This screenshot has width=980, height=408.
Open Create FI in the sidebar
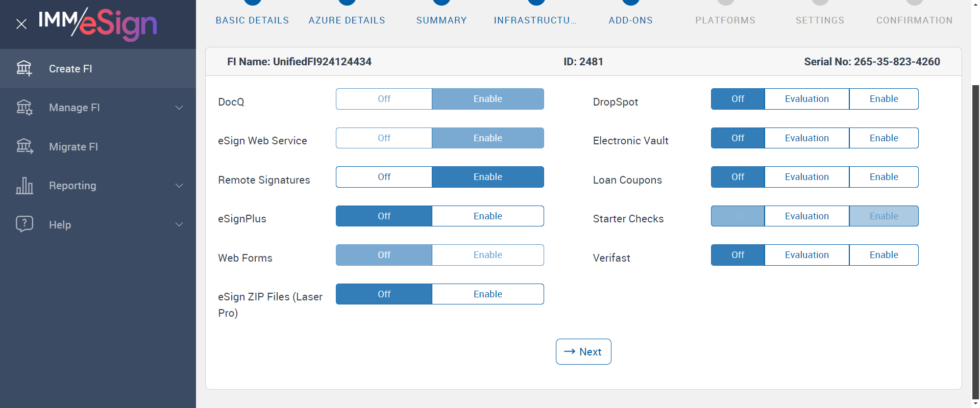tap(98, 68)
